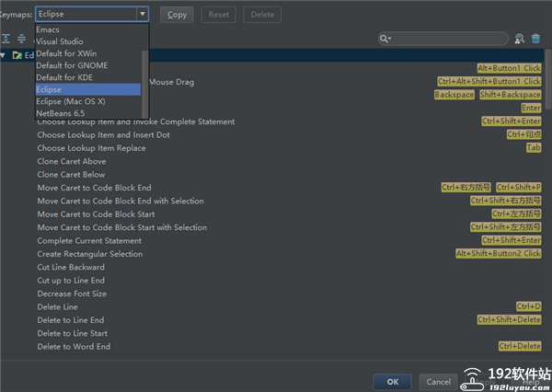This screenshot has width=552, height=392.
Task: Click the Alt+Shift+Button2 Click shortcut label
Action: tap(498, 253)
